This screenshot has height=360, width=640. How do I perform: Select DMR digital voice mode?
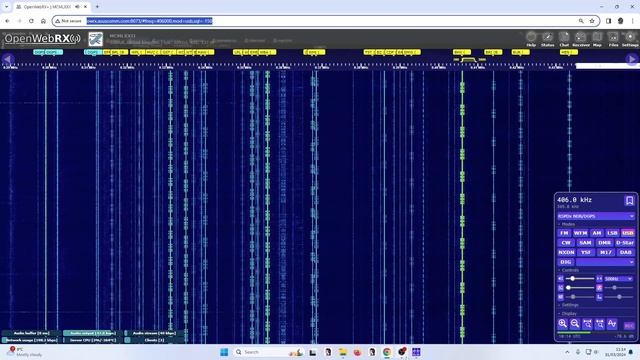click(604, 243)
